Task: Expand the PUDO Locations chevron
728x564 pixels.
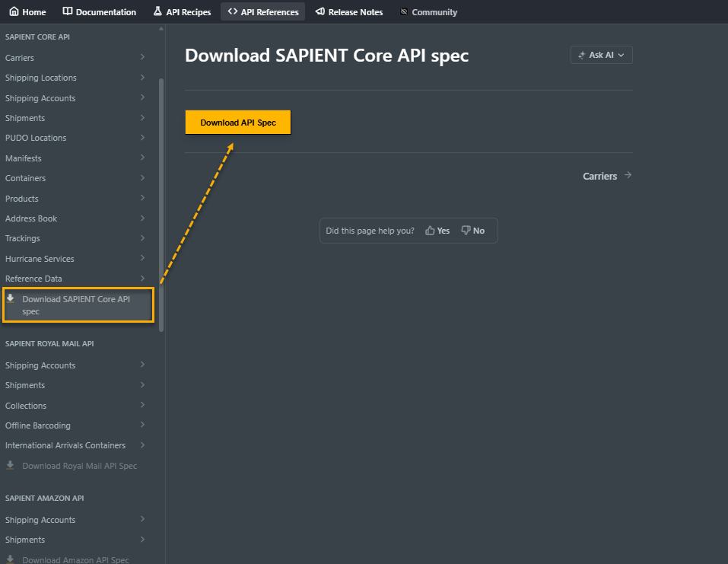Action: pos(142,138)
